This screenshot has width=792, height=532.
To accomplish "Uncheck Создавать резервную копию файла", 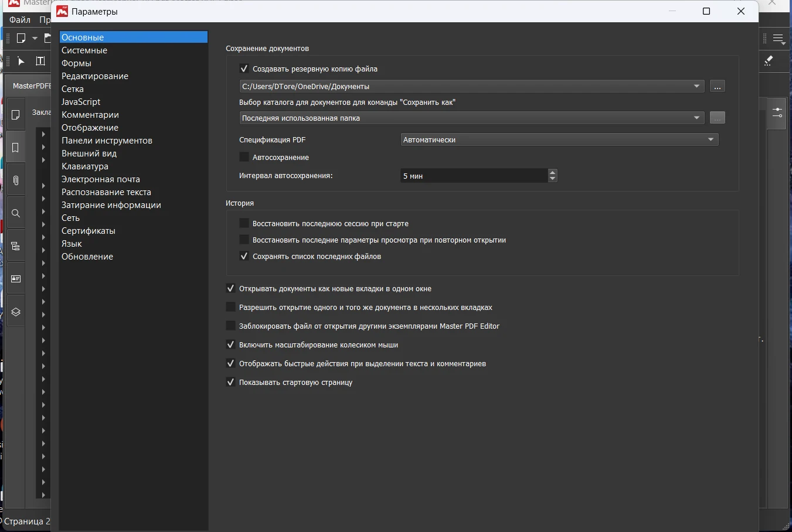I will 244,69.
